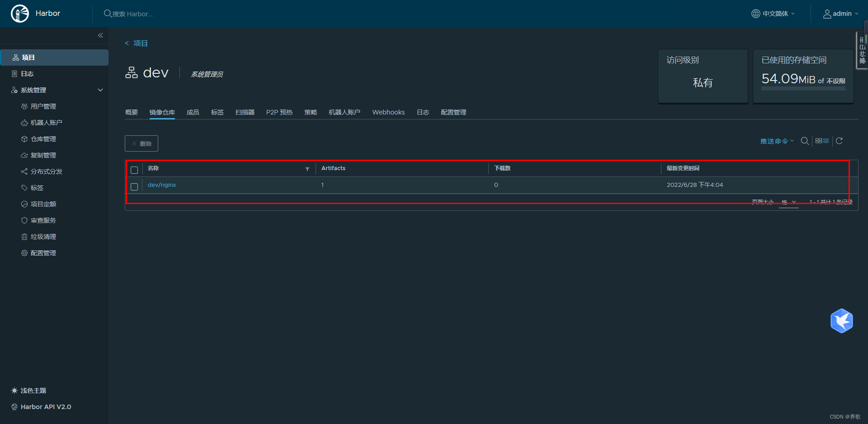The height and width of the screenshot is (424, 868).
Task: Click the floating bird assistant icon
Action: click(x=841, y=321)
